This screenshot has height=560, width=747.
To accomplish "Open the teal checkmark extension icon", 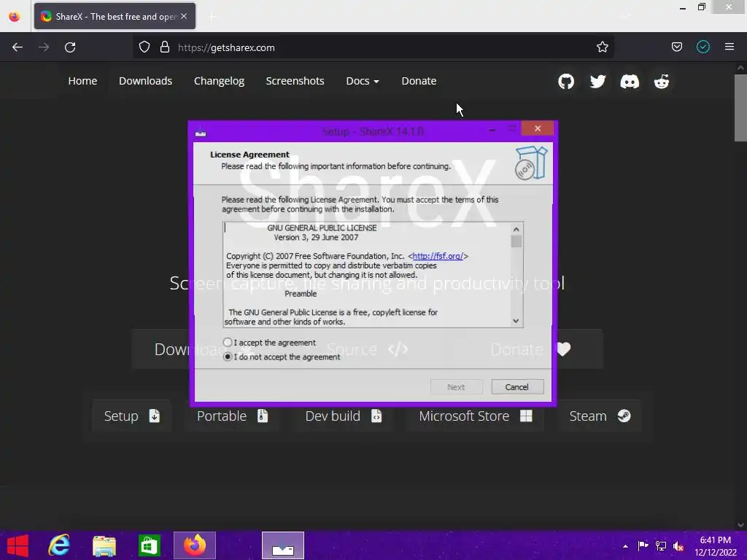I will [703, 47].
